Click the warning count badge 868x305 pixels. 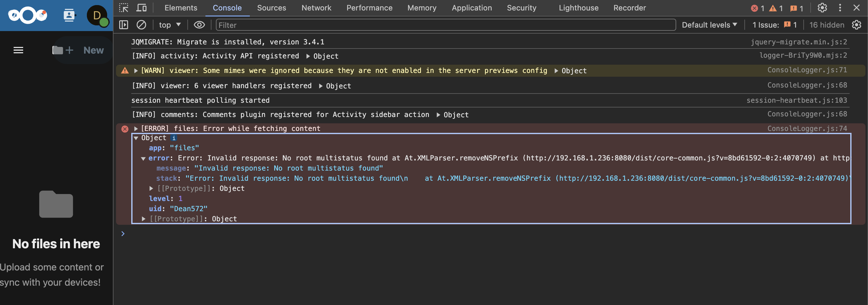coord(776,8)
